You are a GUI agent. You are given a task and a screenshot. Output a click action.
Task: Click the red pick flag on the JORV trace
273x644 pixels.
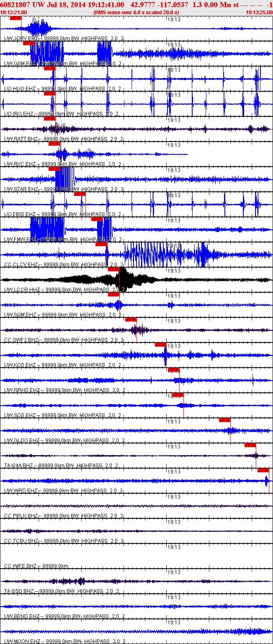point(15,18)
